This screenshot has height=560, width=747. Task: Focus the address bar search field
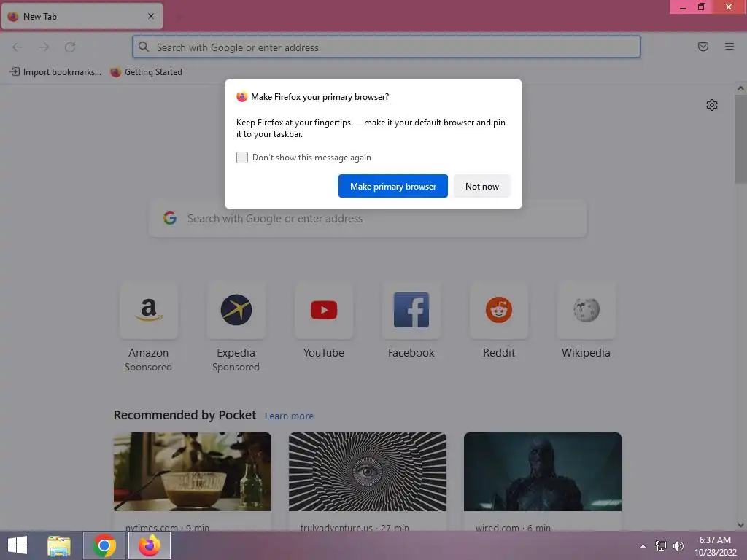[x=387, y=47]
